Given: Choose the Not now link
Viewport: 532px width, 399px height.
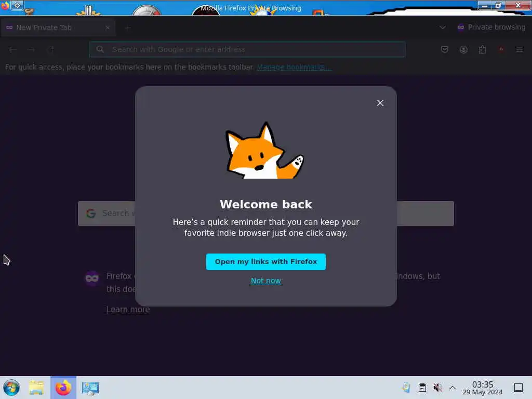Looking at the screenshot, I should pyautogui.click(x=265, y=281).
